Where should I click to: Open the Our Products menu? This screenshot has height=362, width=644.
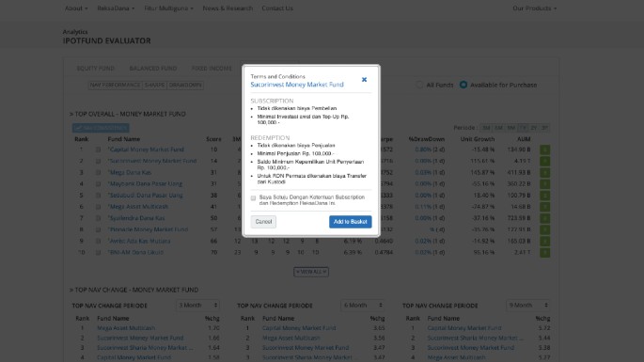(534, 8)
